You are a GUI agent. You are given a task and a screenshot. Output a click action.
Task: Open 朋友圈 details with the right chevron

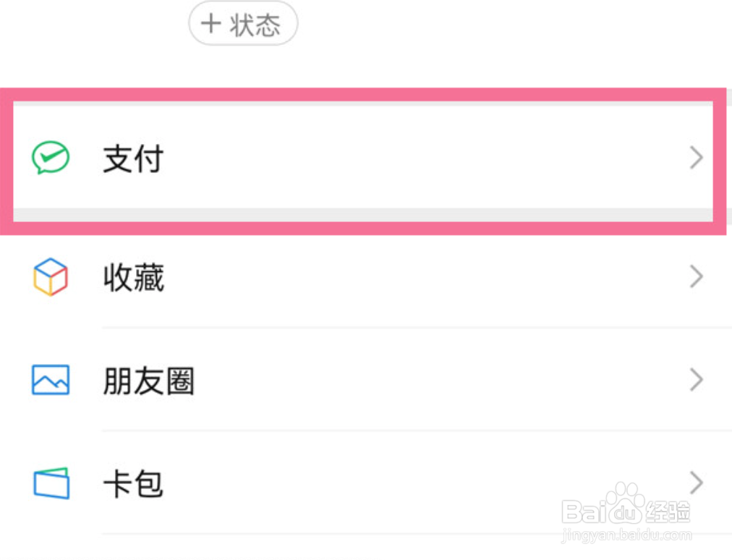[x=696, y=380]
